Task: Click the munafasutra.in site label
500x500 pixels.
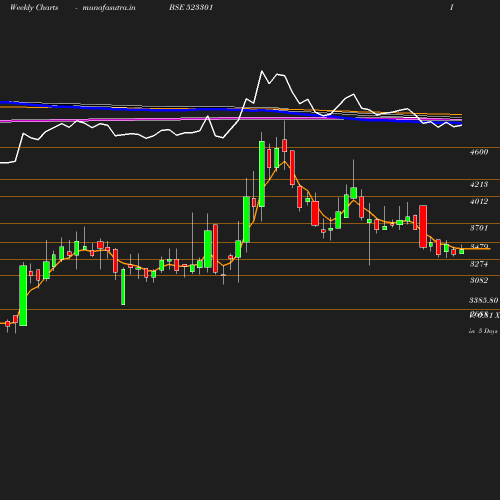Action: click(109, 7)
